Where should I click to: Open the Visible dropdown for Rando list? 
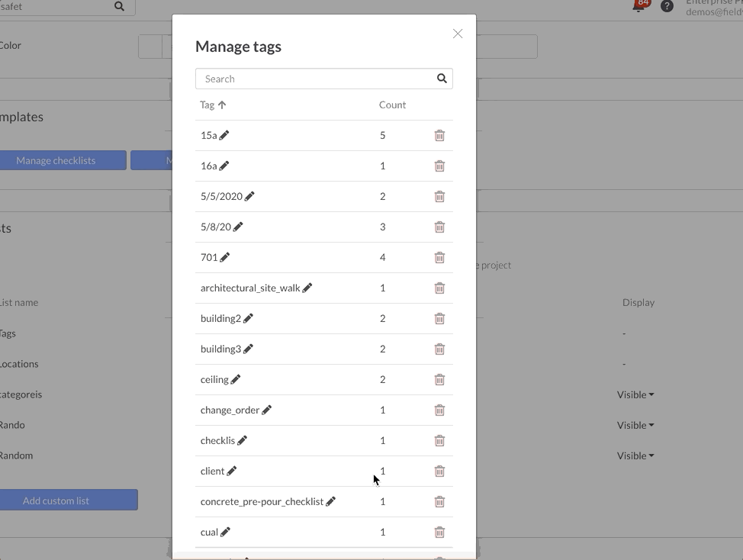(635, 425)
